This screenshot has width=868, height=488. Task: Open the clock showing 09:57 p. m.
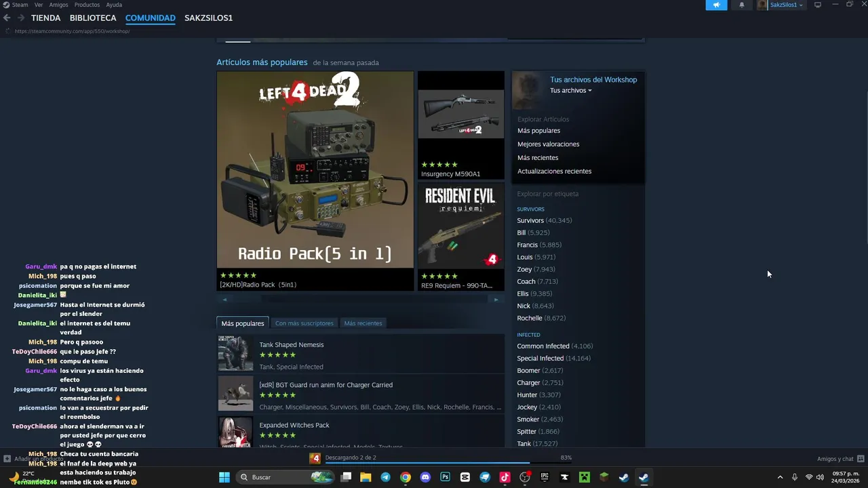click(845, 477)
